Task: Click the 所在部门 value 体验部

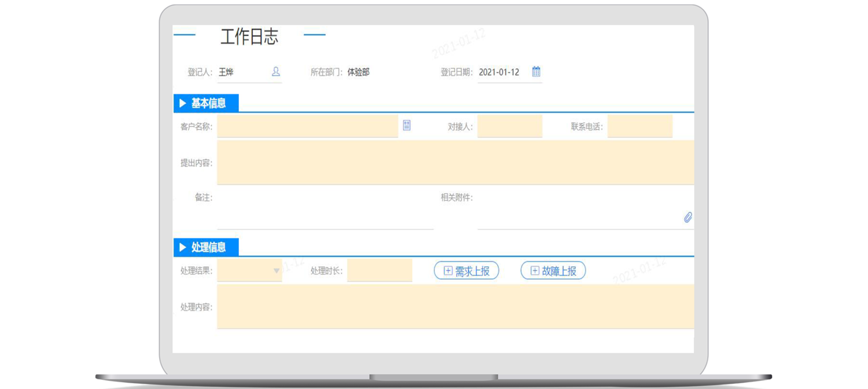Action: pos(358,72)
